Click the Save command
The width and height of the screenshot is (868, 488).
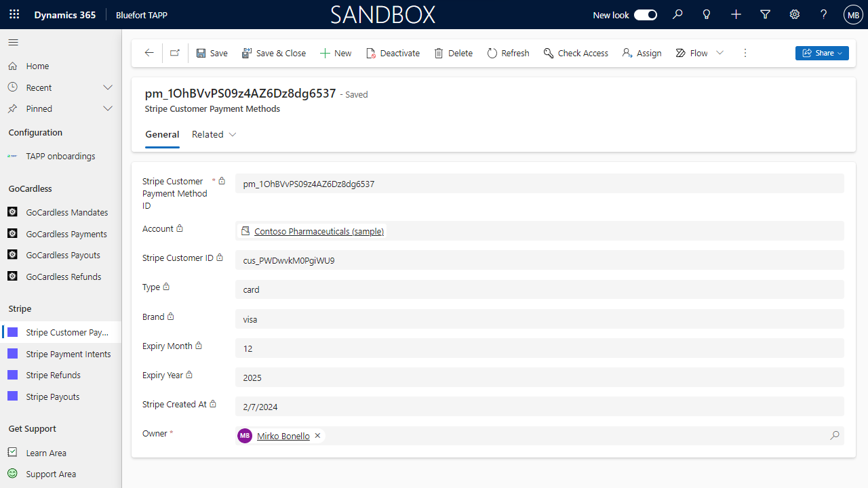[x=212, y=53]
